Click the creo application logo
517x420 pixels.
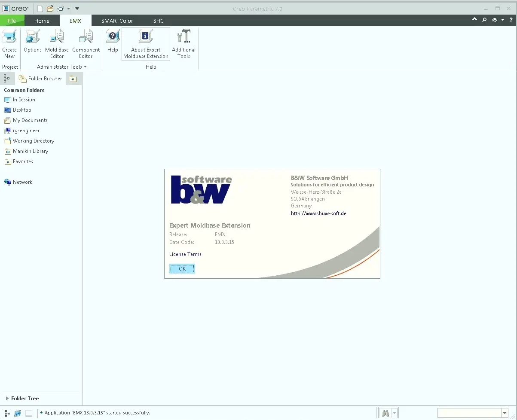coord(16,8)
